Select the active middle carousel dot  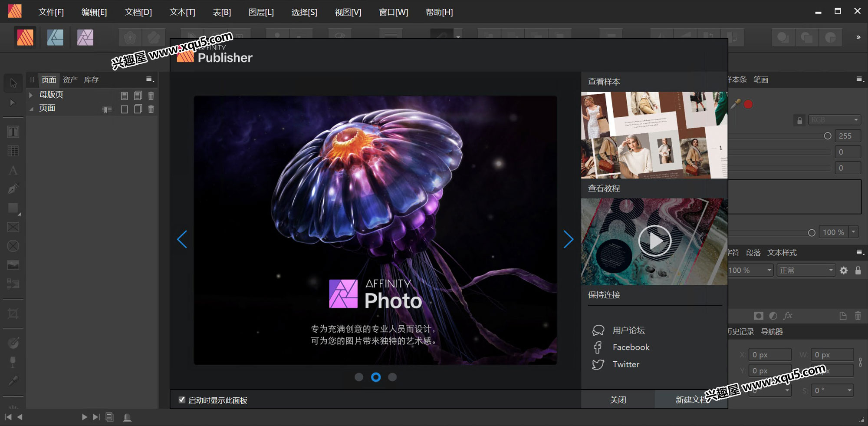[x=376, y=377]
